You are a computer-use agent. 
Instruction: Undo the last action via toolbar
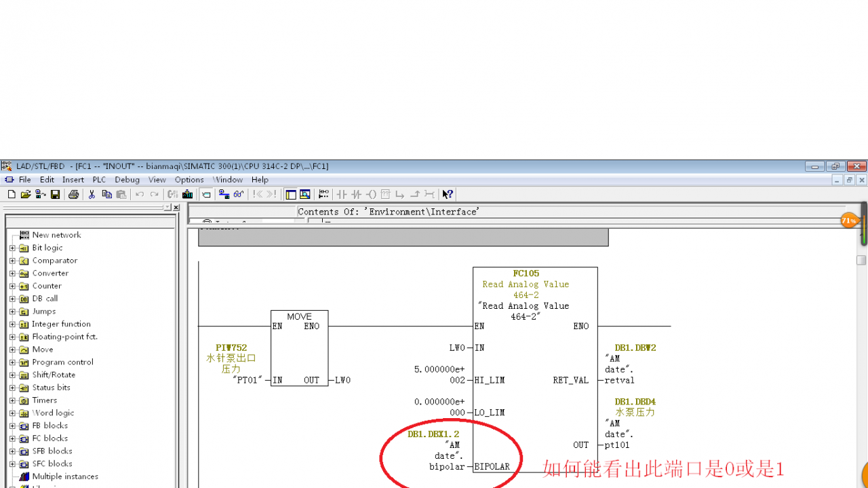pyautogui.click(x=140, y=194)
